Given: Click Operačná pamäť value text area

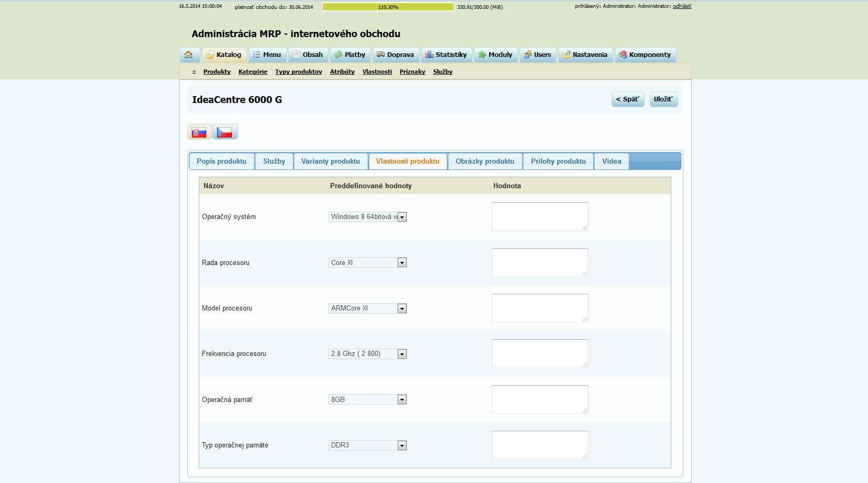Looking at the screenshot, I should tap(540, 399).
